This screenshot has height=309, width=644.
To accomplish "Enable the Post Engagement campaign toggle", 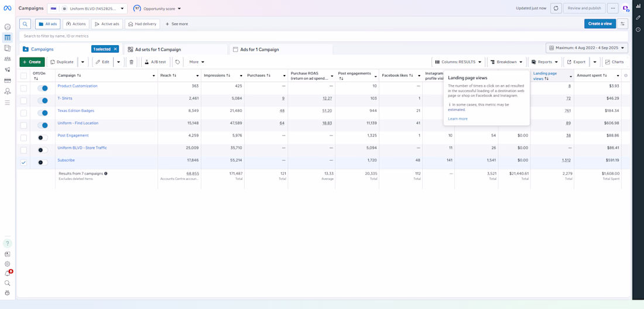I will [x=43, y=138].
